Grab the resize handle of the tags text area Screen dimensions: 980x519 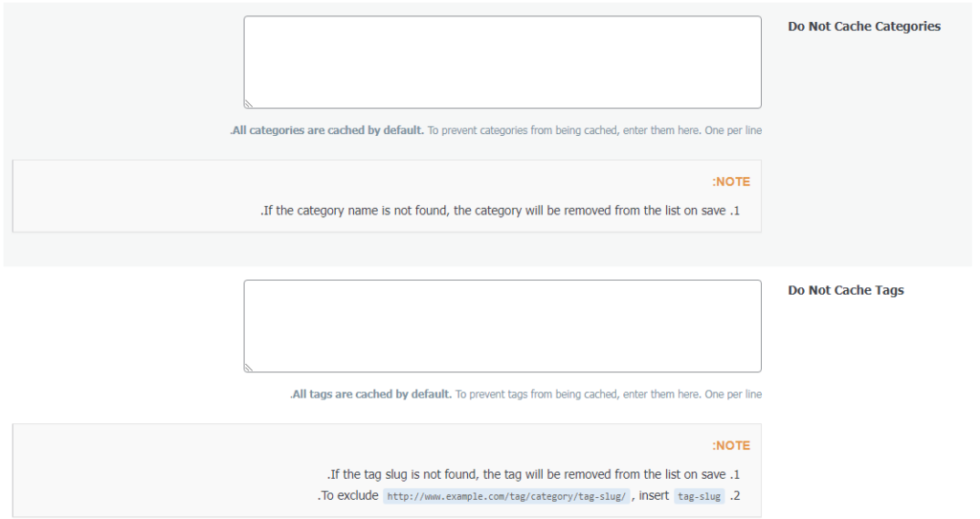click(249, 367)
